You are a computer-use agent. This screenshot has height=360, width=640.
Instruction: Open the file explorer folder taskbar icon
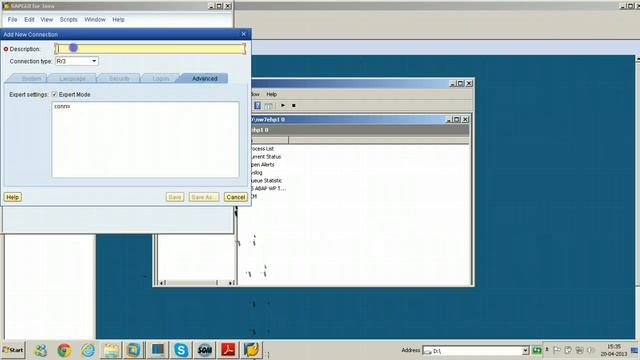coord(111,350)
